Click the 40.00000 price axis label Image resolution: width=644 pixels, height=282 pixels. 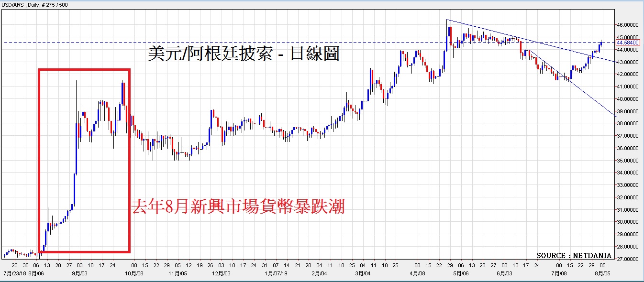627,99
